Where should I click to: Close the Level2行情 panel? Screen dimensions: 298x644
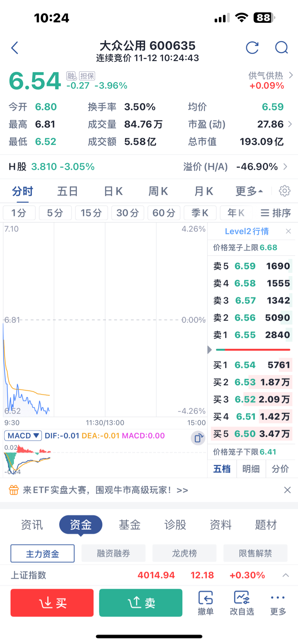(288, 231)
